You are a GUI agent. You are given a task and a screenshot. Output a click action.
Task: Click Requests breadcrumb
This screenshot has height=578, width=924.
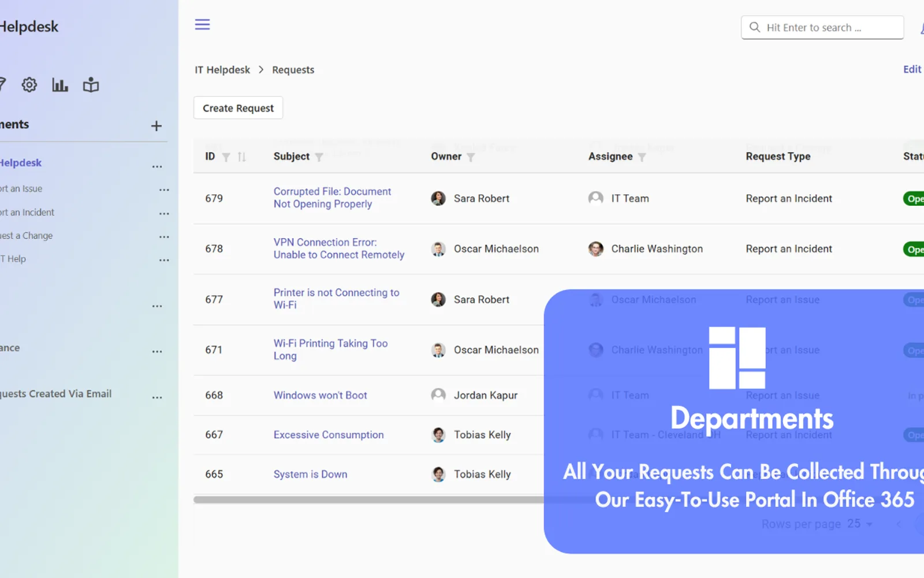pyautogui.click(x=293, y=70)
